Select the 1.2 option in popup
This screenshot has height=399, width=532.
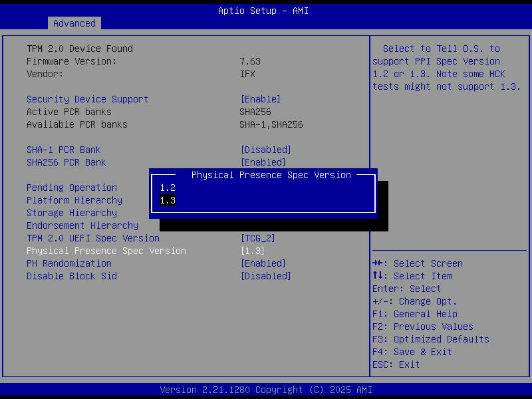pos(168,188)
